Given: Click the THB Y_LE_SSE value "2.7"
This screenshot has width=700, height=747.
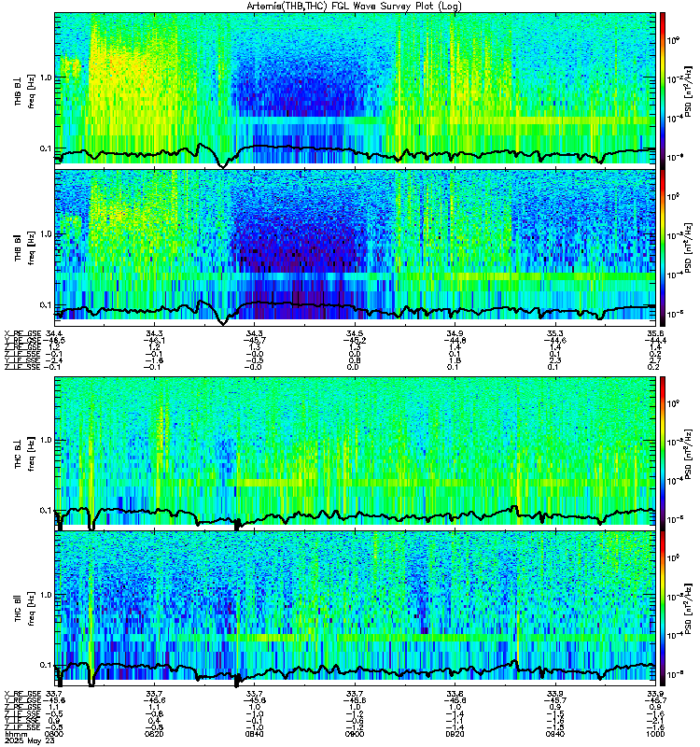Looking at the screenshot, I should pyautogui.click(x=656, y=360).
